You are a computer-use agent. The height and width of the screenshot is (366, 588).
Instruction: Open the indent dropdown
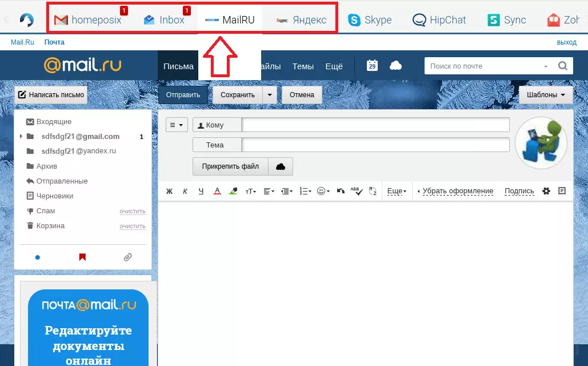click(287, 192)
